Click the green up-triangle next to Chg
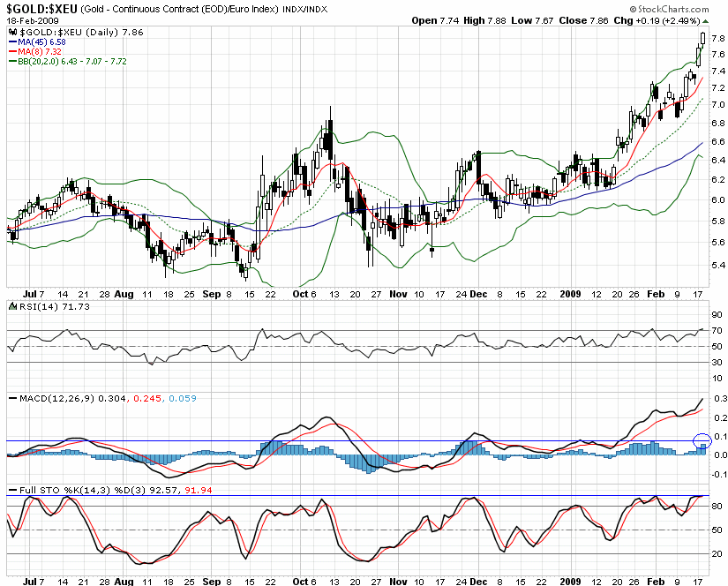Viewport: 728px width, 586px height. tap(706, 21)
